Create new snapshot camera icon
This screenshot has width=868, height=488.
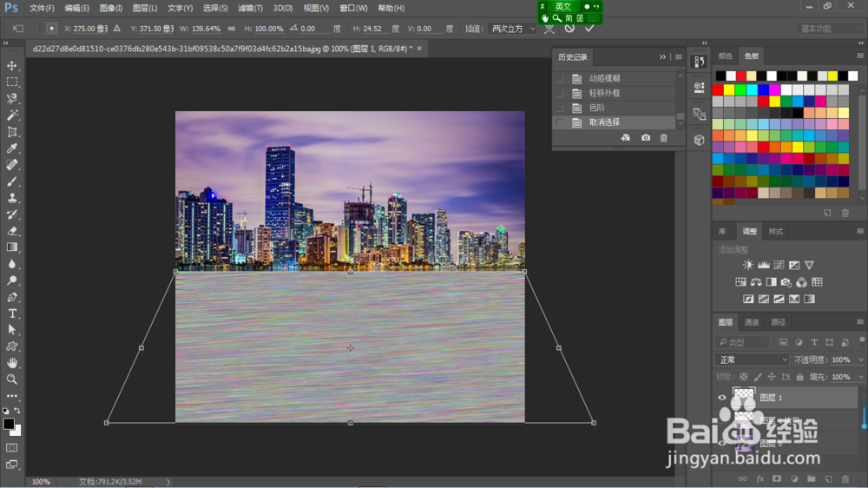click(646, 138)
